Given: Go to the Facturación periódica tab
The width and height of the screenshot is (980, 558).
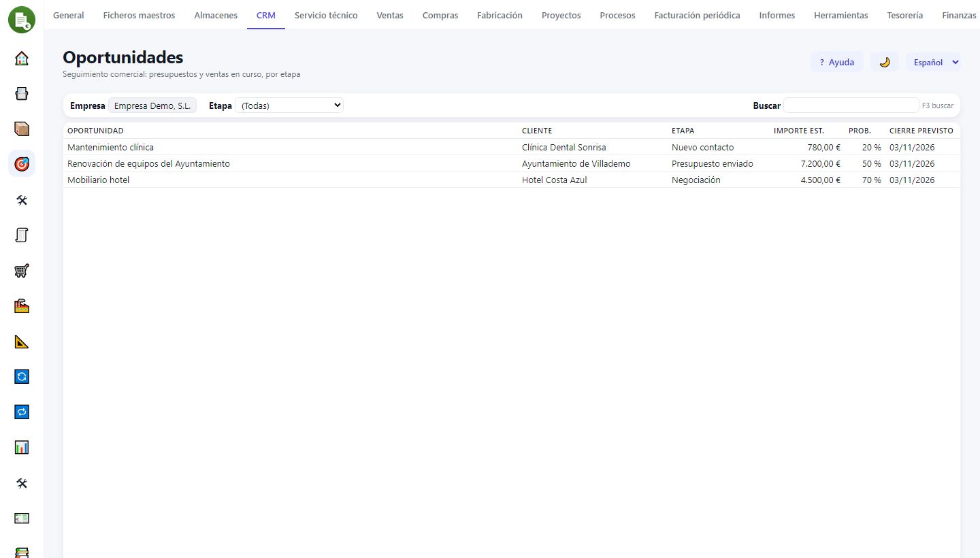Looking at the screenshot, I should (x=697, y=15).
